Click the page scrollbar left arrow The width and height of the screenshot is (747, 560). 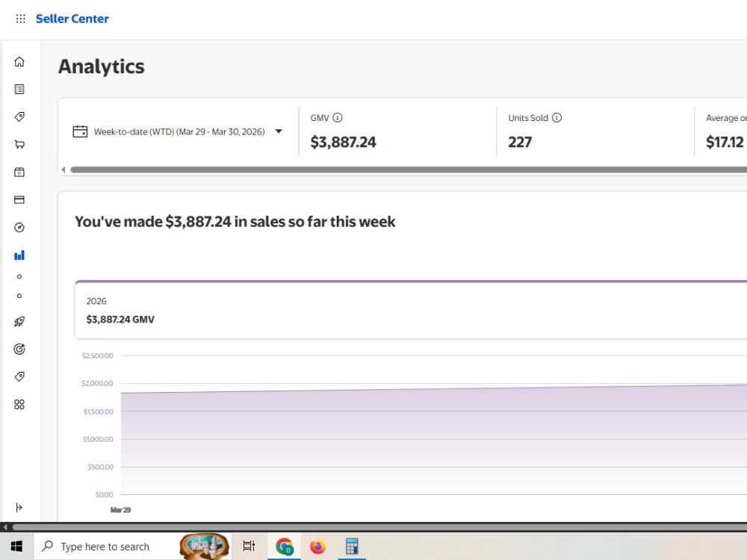4,527
